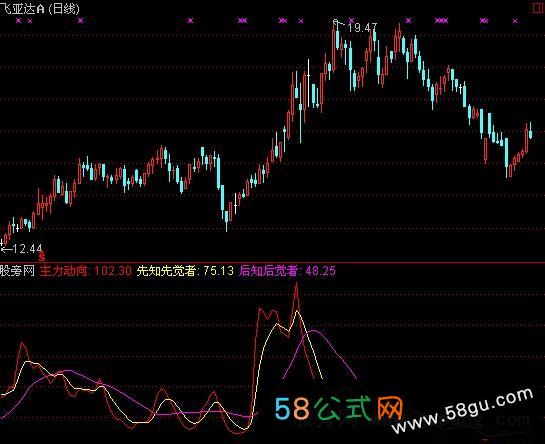This screenshot has height=444, width=545.
Task: Click the last candlestick on the chart
Action: pos(530,131)
